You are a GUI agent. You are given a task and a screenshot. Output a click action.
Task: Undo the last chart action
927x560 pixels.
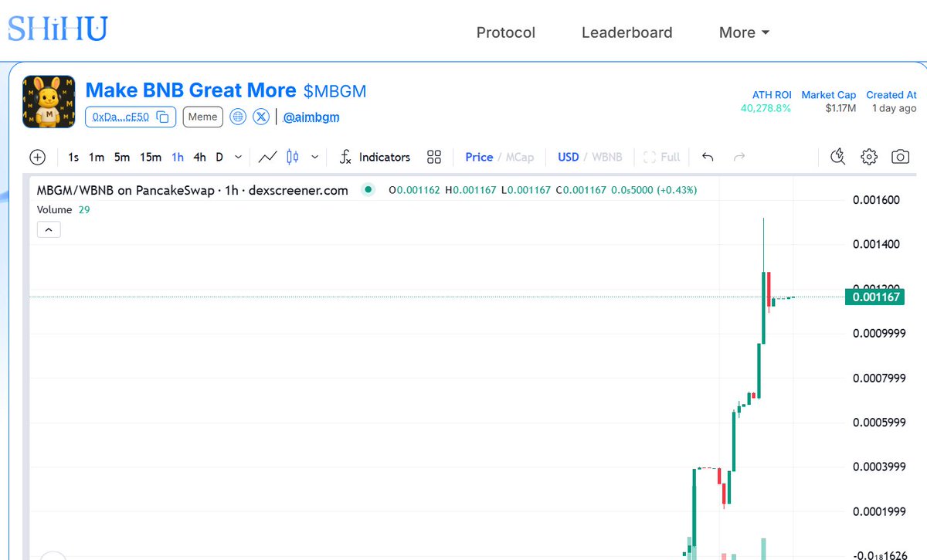pos(708,157)
